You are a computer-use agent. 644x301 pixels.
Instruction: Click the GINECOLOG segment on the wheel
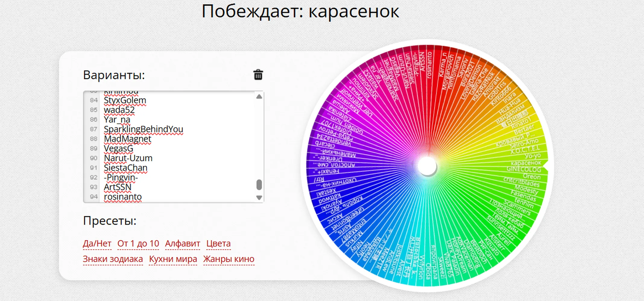(524, 169)
